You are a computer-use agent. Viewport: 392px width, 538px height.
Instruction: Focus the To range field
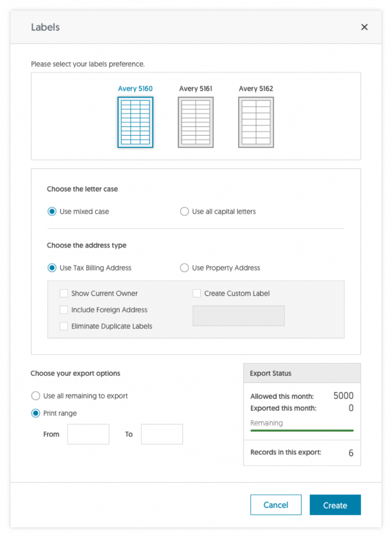point(162,434)
